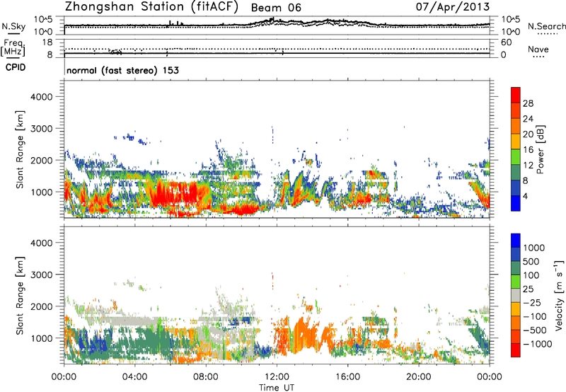Click the '20:00' time axis label
Viewport: 566px width, 392px height.
pyautogui.click(x=418, y=377)
